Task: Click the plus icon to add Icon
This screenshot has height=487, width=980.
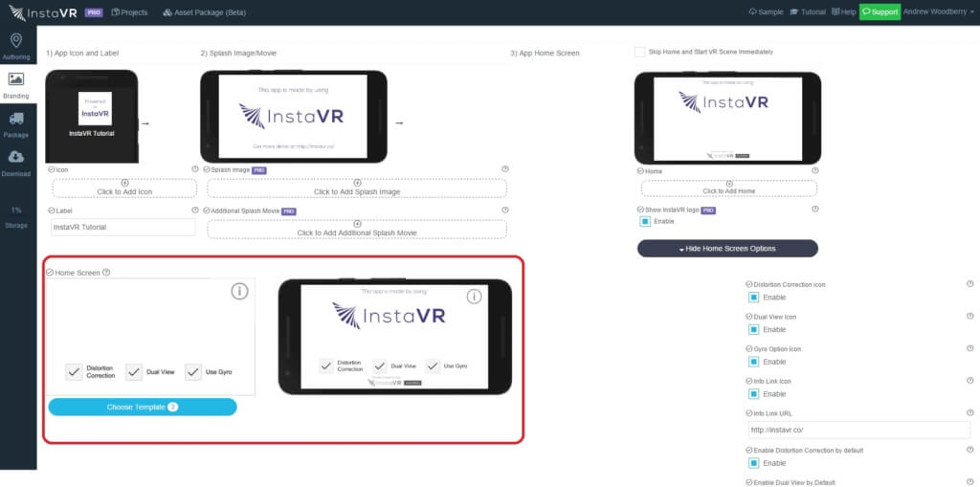Action: tap(124, 183)
